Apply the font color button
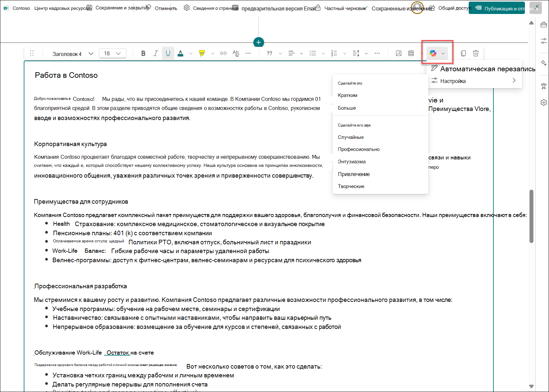This screenshot has height=392, width=549. click(x=181, y=53)
